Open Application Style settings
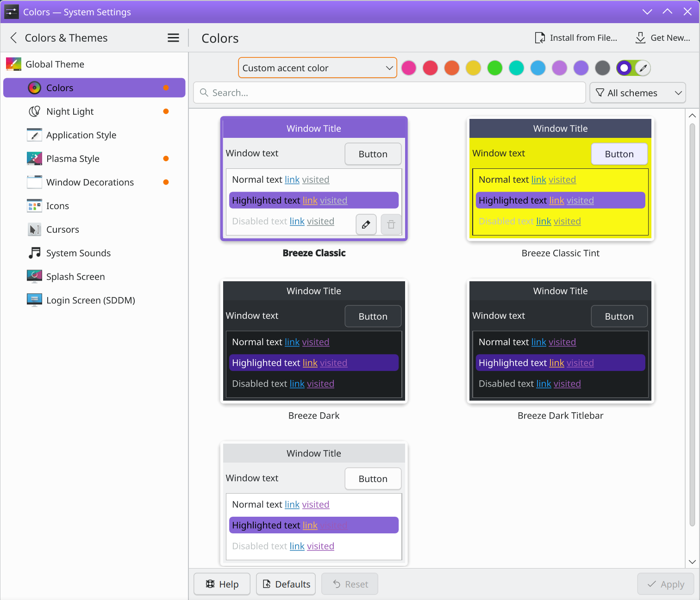 (x=94, y=135)
